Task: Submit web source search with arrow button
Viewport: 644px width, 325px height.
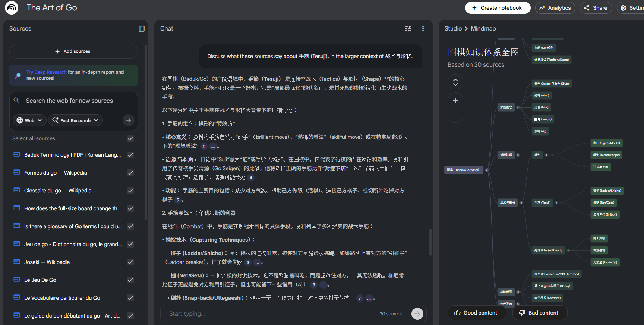Action: pyautogui.click(x=128, y=120)
